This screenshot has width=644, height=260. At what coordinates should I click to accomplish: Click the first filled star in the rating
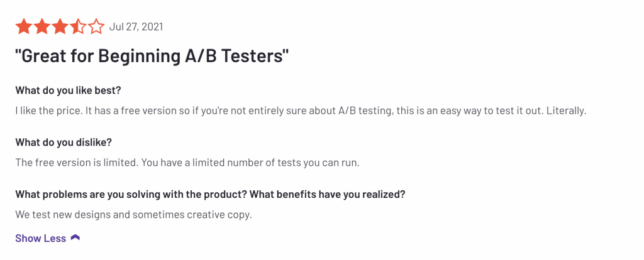[24, 27]
